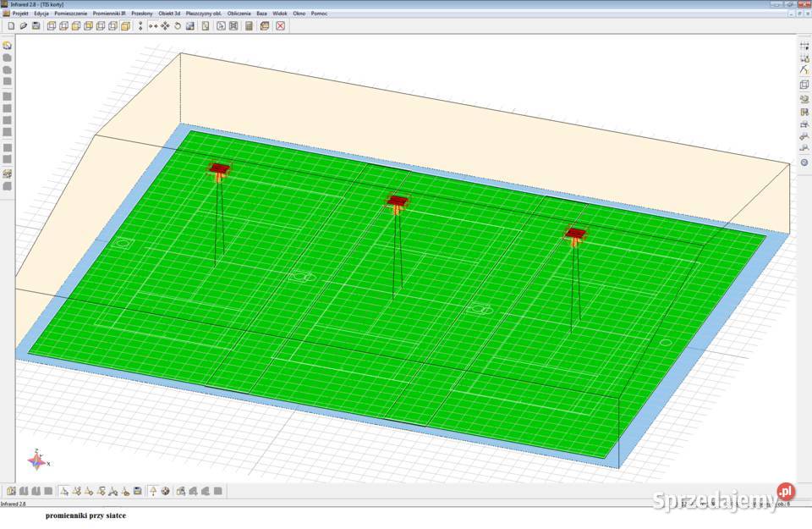
Task: Expand the Obliczenia menu
Action: (x=239, y=14)
